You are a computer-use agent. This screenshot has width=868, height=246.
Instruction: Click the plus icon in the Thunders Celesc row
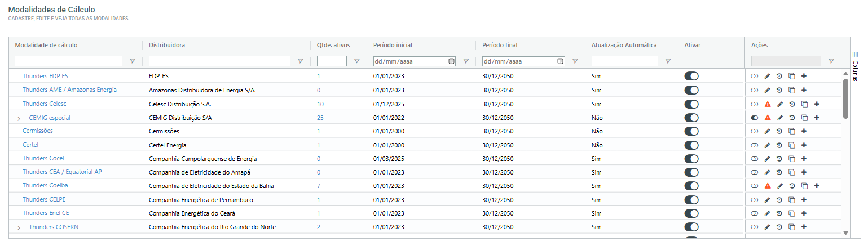point(817,104)
